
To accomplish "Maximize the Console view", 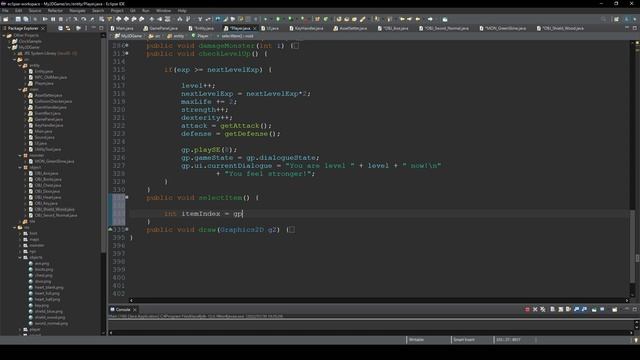I will pos(635,309).
